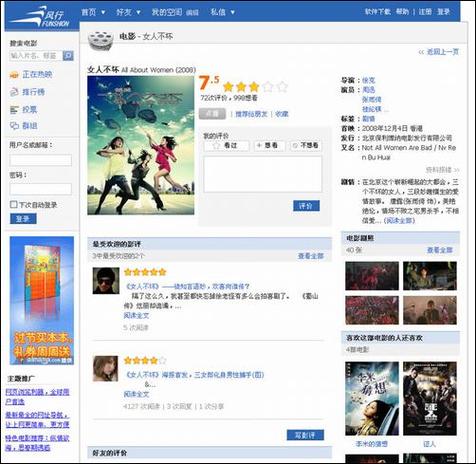476x464 pixels.
Task: Mark the movie as 想看
Action: click(x=269, y=145)
